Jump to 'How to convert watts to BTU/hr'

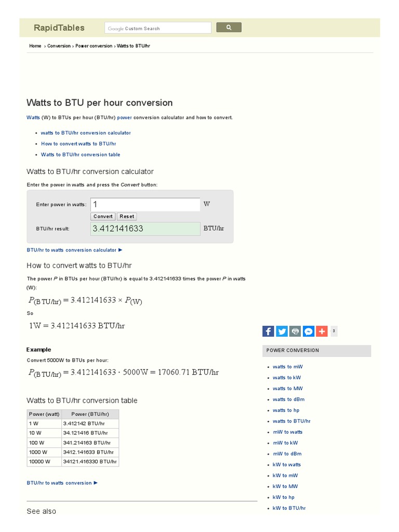[x=78, y=144]
